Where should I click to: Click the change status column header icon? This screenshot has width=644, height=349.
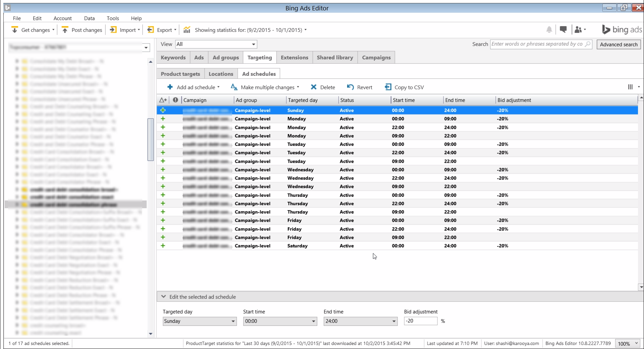pyautogui.click(x=163, y=100)
